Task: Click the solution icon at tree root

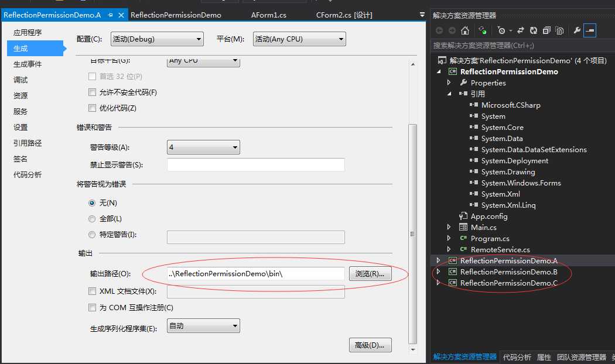Action: [442, 60]
